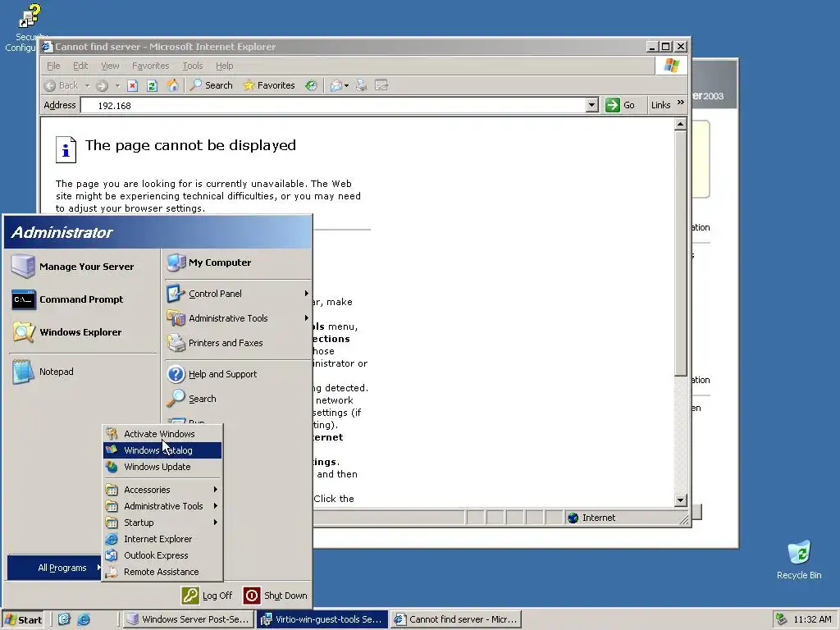Select Windows Catalog in All Programs
This screenshot has height=630, width=840.
tap(162, 450)
